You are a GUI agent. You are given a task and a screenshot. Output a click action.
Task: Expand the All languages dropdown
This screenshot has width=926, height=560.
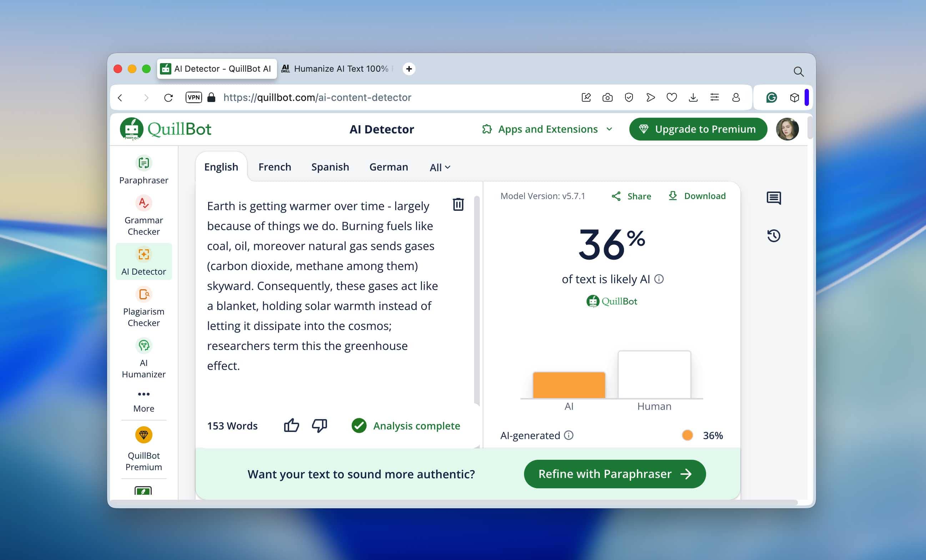440,168
